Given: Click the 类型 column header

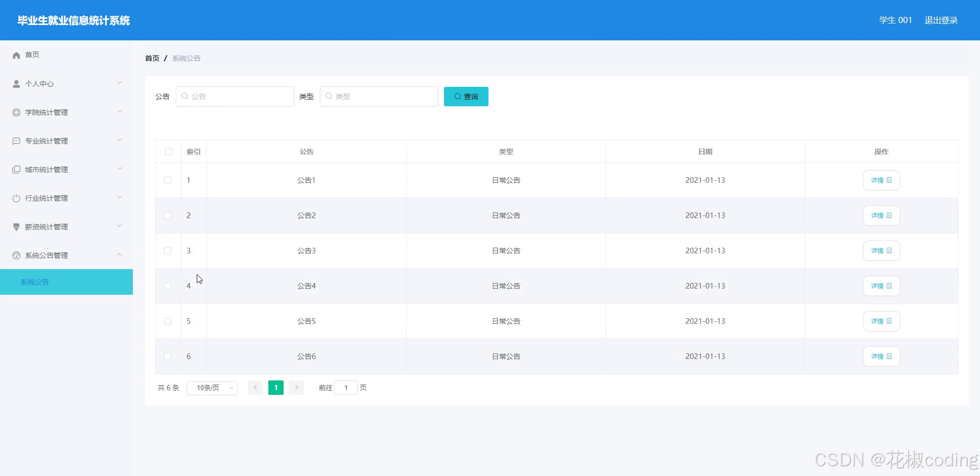Looking at the screenshot, I should pyautogui.click(x=506, y=152).
